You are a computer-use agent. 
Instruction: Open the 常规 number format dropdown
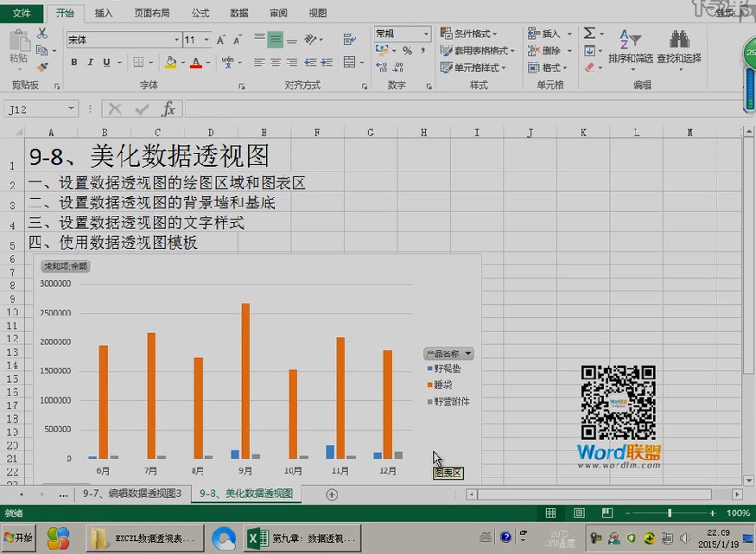[x=426, y=34]
